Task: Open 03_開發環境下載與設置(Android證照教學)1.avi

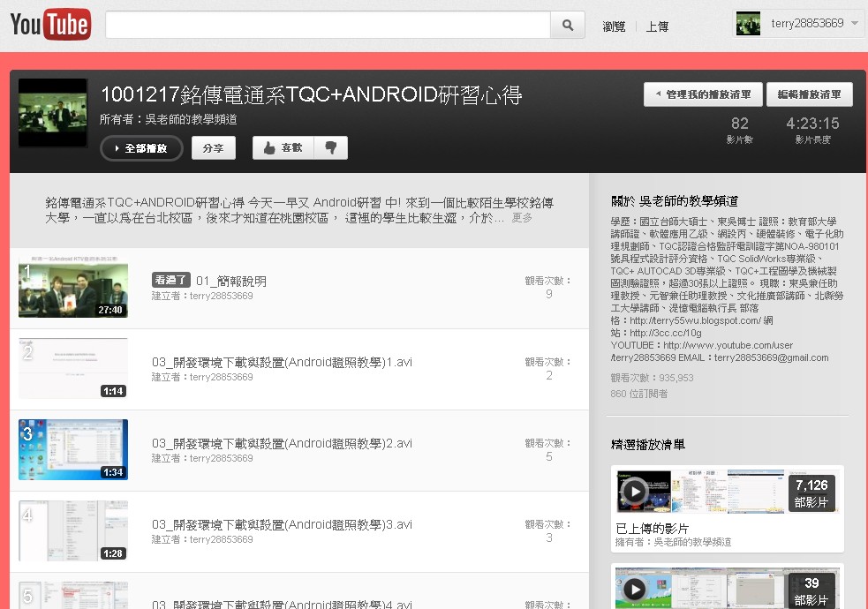Action: 282,362
